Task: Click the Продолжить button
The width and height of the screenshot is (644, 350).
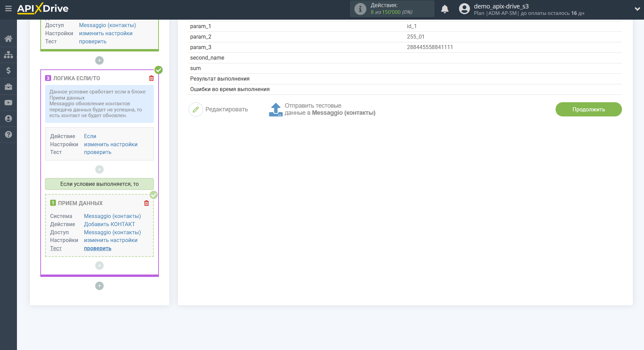Action: click(588, 109)
